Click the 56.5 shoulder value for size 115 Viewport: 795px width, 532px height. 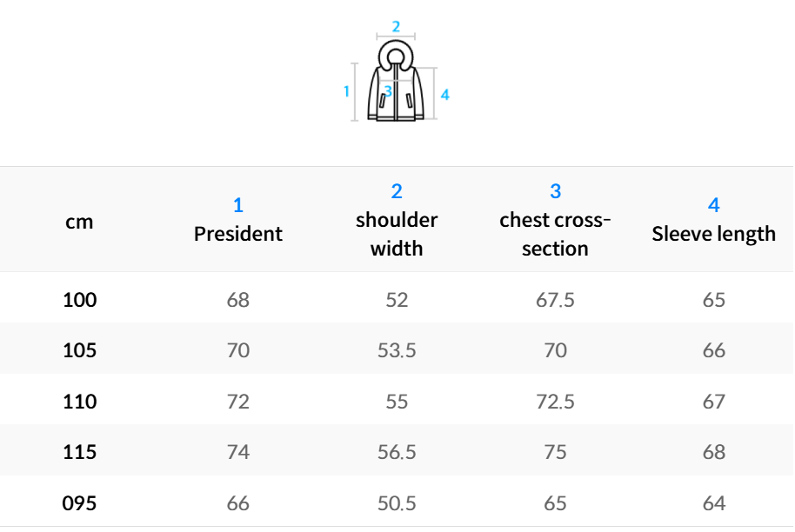pyautogui.click(x=397, y=452)
